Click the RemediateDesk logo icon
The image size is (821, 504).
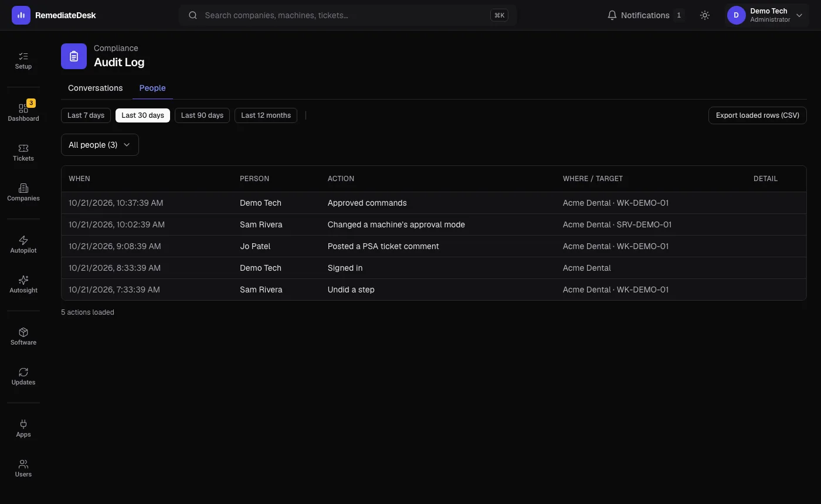(21, 15)
